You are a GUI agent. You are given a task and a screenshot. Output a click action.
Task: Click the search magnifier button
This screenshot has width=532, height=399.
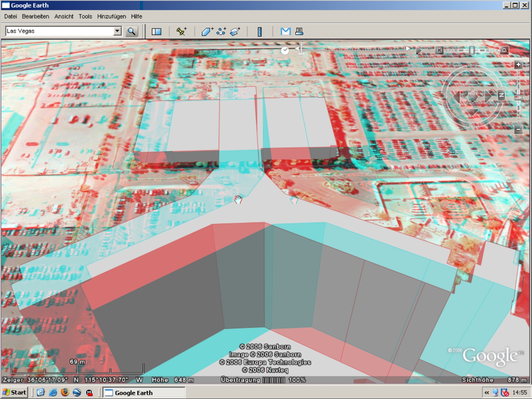[132, 31]
